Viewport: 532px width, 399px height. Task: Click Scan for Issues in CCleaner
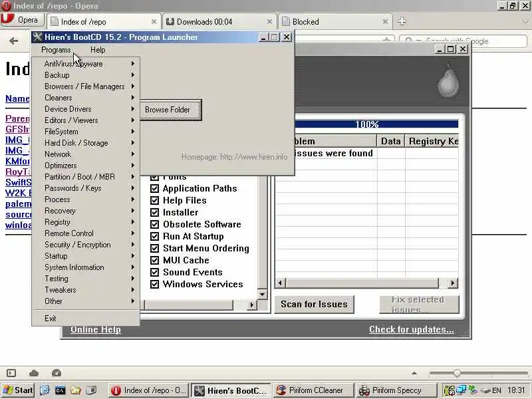point(314,304)
